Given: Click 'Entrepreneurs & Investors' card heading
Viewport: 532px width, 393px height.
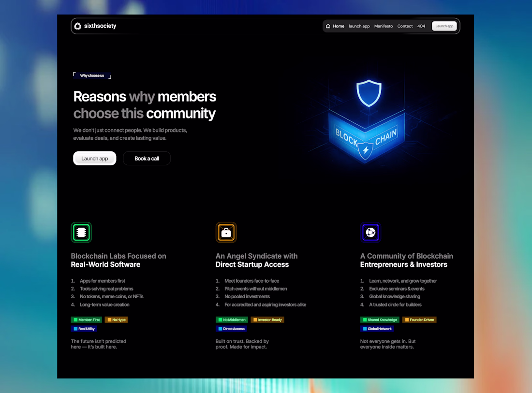Looking at the screenshot, I should (x=404, y=264).
